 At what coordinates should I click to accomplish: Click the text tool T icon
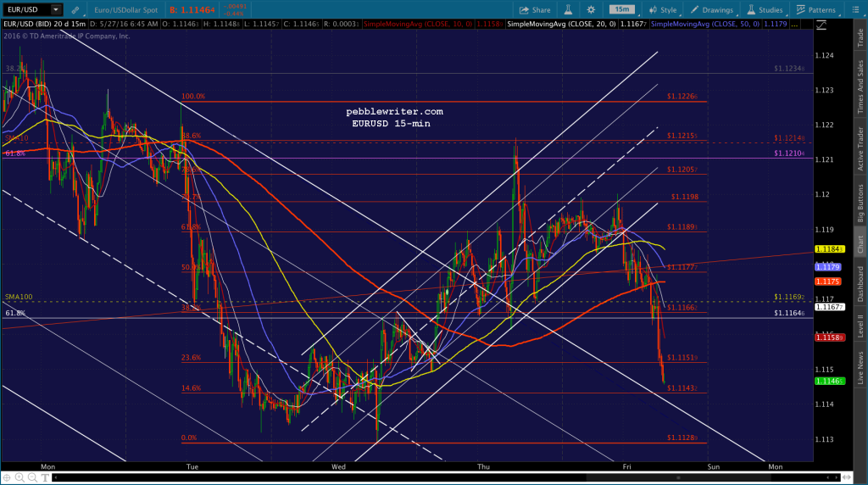(x=45, y=477)
